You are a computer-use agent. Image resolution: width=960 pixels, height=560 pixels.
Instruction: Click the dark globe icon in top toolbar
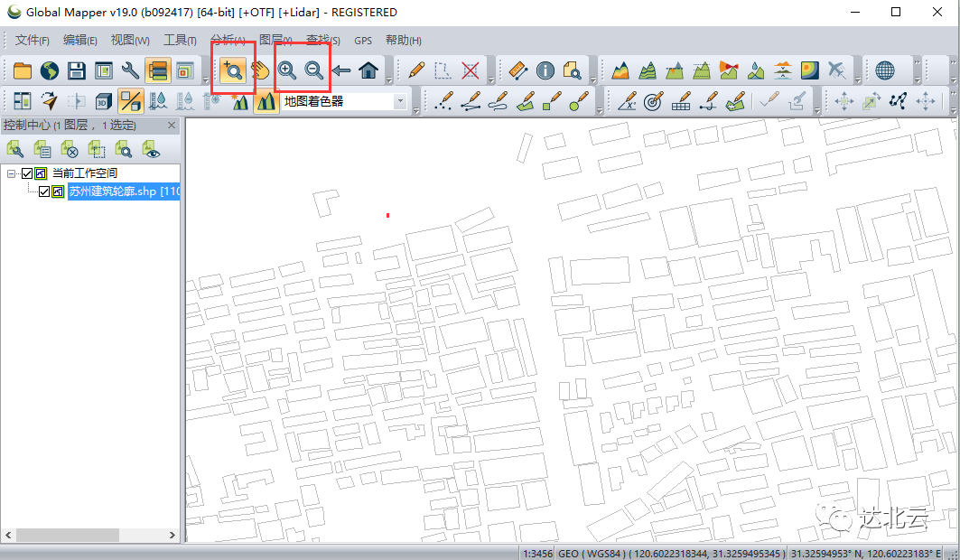tap(885, 70)
